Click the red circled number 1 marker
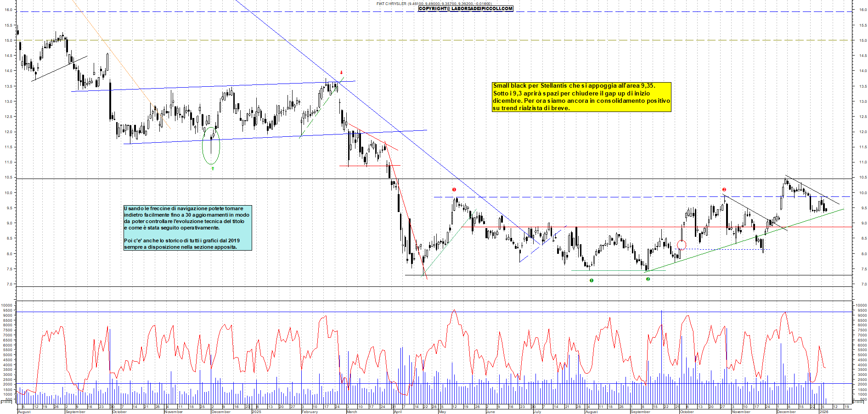868x414 pixels. click(x=454, y=190)
